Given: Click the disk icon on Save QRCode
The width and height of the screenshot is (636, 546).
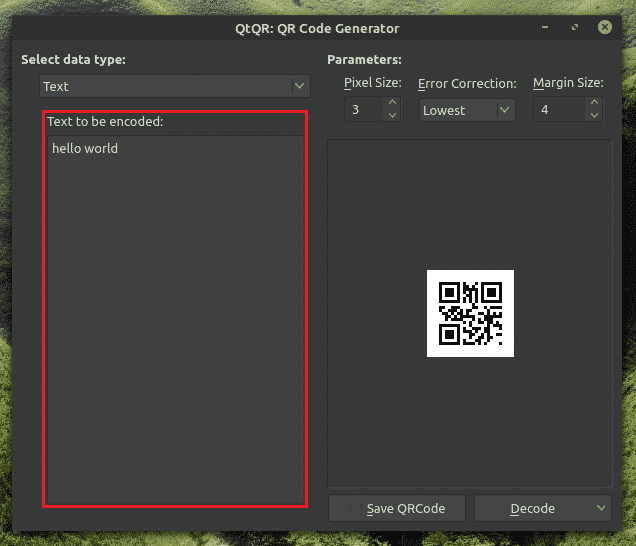Looking at the screenshot, I should [x=355, y=508].
